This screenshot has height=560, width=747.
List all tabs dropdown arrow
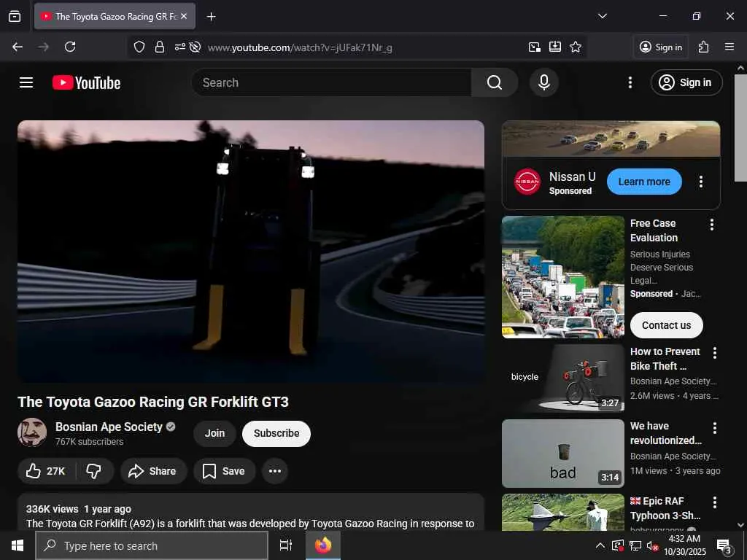(602, 16)
